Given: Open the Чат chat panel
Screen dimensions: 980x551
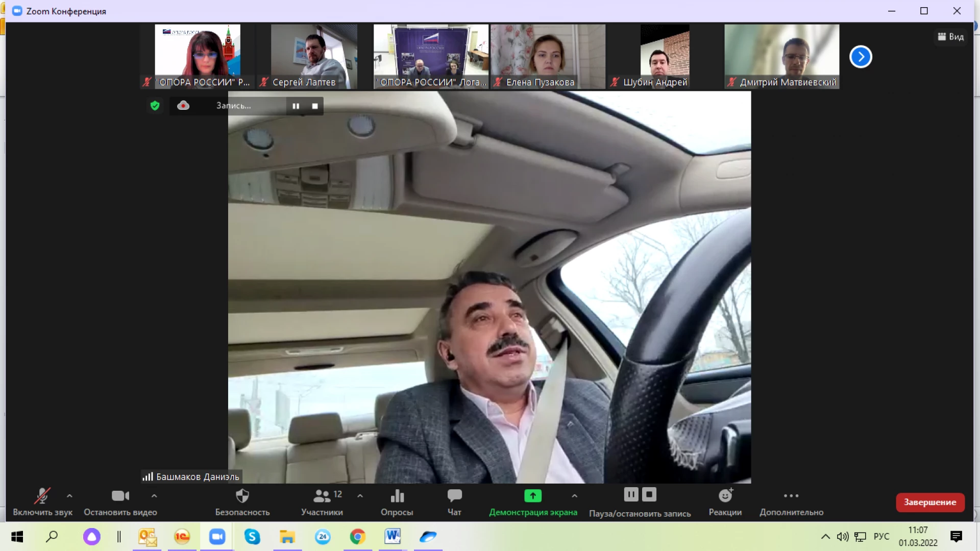Looking at the screenshot, I should (x=454, y=502).
